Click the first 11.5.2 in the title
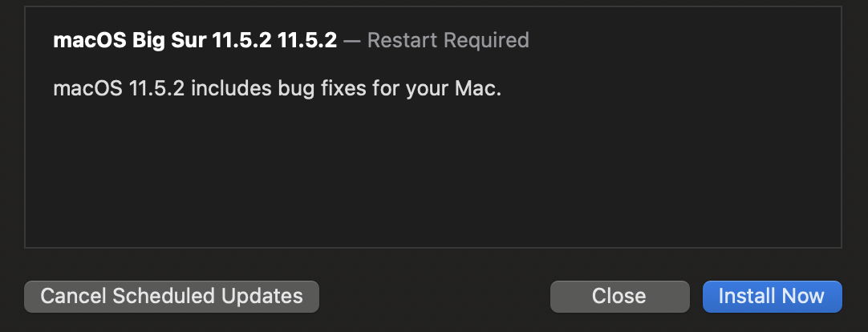Screen dimensions: 868x332 tap(241, 40)
